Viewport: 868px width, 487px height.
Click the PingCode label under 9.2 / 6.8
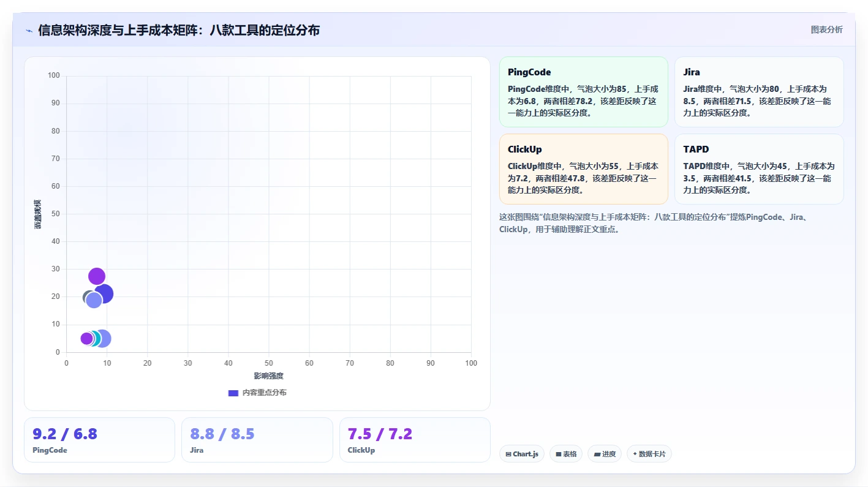tap(50, 450)
